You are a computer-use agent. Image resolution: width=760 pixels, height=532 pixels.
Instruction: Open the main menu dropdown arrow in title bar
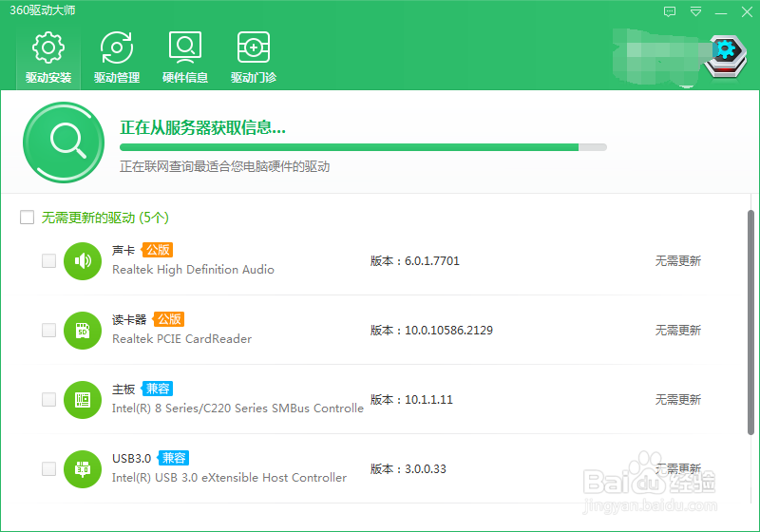click(695, 11)
